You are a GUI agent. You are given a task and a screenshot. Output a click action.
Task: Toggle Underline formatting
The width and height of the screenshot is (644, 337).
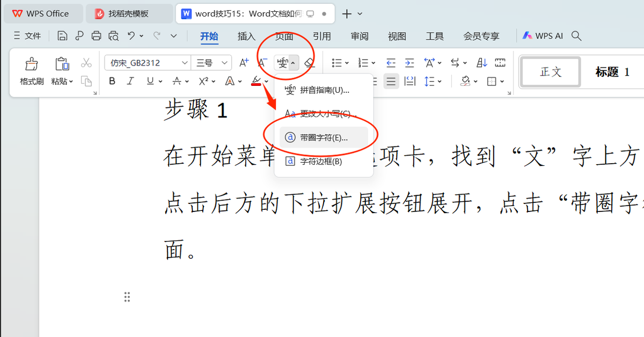point(150,81)
